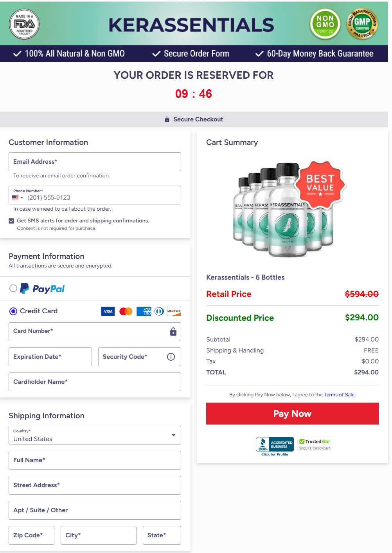Select the American Express icon
392x553 pixels.
(x=144, y=311)
